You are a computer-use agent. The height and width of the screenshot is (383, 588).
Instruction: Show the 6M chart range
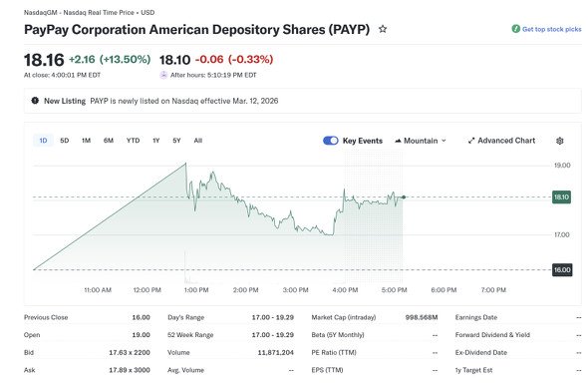click(109, 141)
